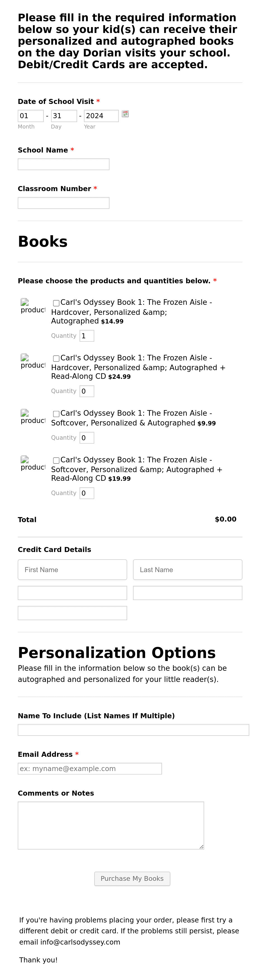Image resolution: width=260 pixels, height=980 pixels.
Task: Check the Hardcover Personalized & Autographed book
Action: pyautogui.click(x=56, y=303)
